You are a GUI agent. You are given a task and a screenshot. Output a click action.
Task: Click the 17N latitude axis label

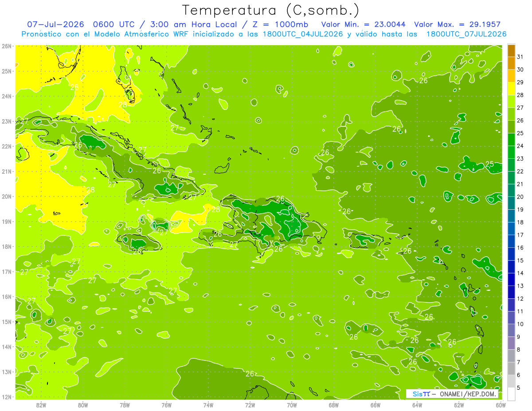[x=7, y=271]
